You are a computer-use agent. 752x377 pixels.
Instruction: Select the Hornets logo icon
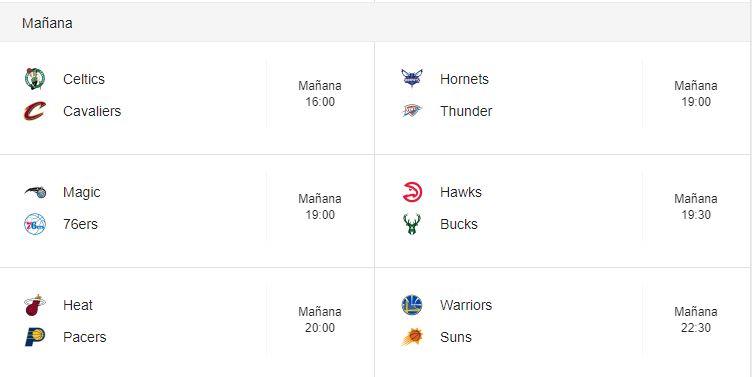tap(411, 78)
